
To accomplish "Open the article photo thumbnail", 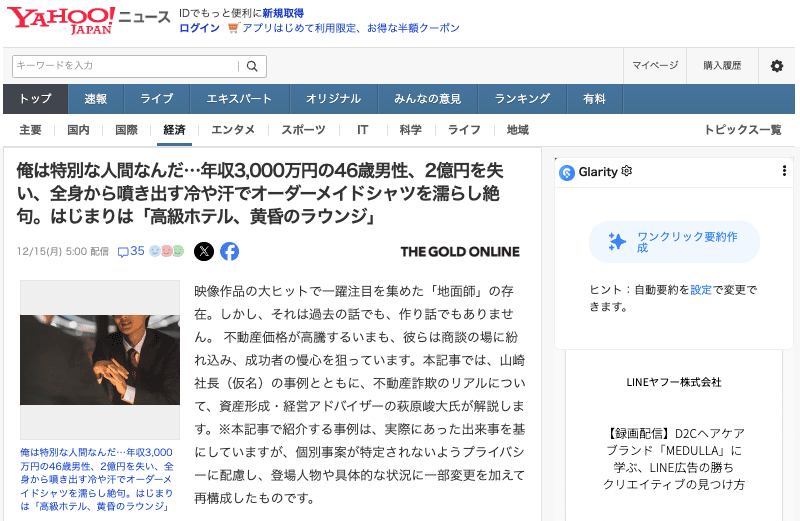I will [x=100, y=360].
